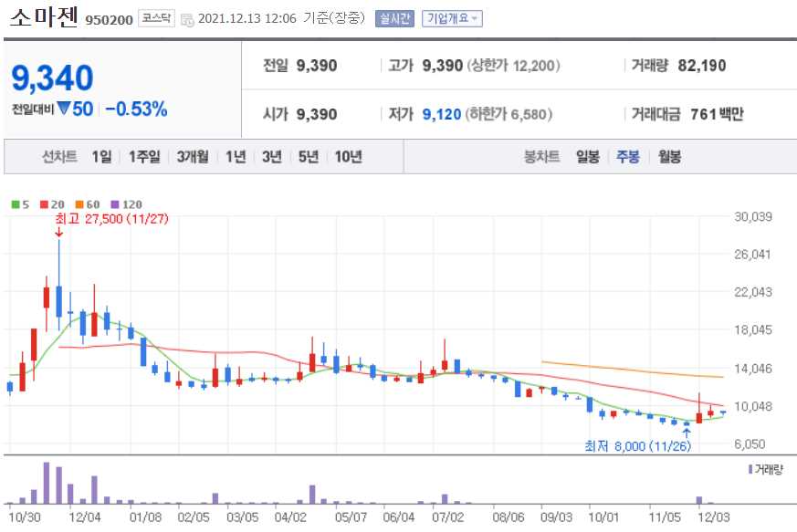Switch to the 1일 chart tab
797x532 pixels.
click(99, 156)
